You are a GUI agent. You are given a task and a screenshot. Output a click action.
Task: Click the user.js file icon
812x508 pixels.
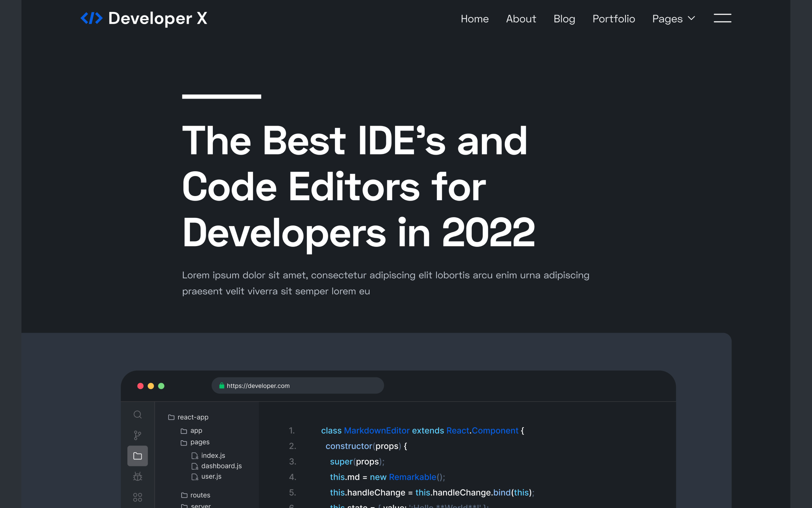point(195,477)
